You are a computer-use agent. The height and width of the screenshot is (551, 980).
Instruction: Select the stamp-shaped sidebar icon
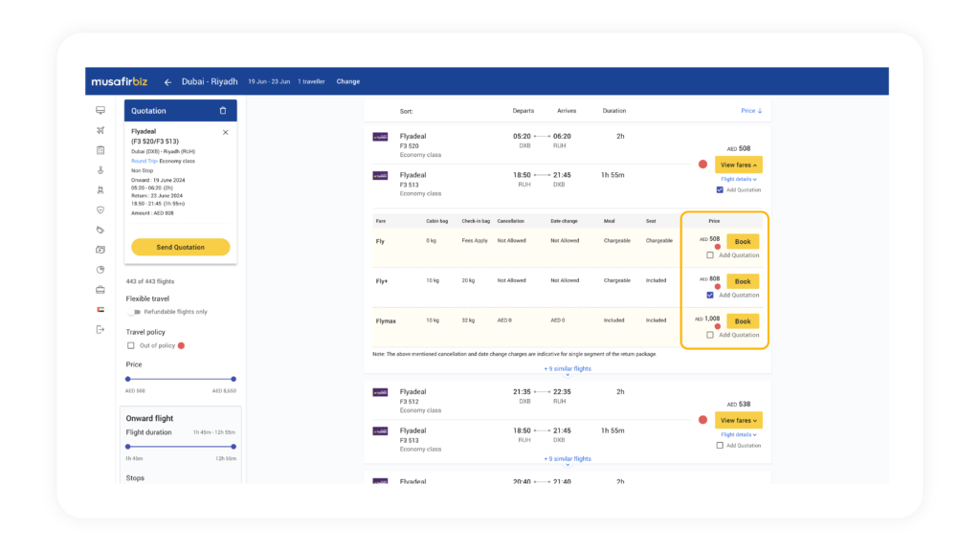pyautogui.click(x=100, y=170)
